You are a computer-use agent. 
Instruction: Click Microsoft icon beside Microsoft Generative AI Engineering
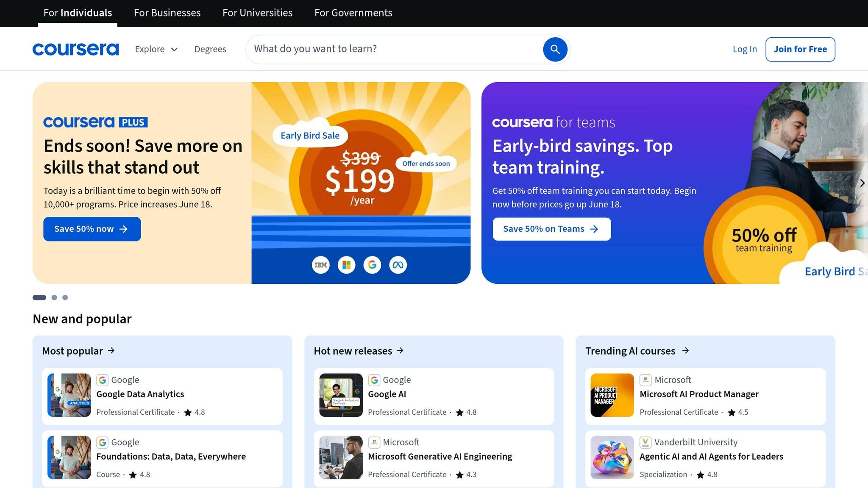pyautogui.click(x=374, y=442)
